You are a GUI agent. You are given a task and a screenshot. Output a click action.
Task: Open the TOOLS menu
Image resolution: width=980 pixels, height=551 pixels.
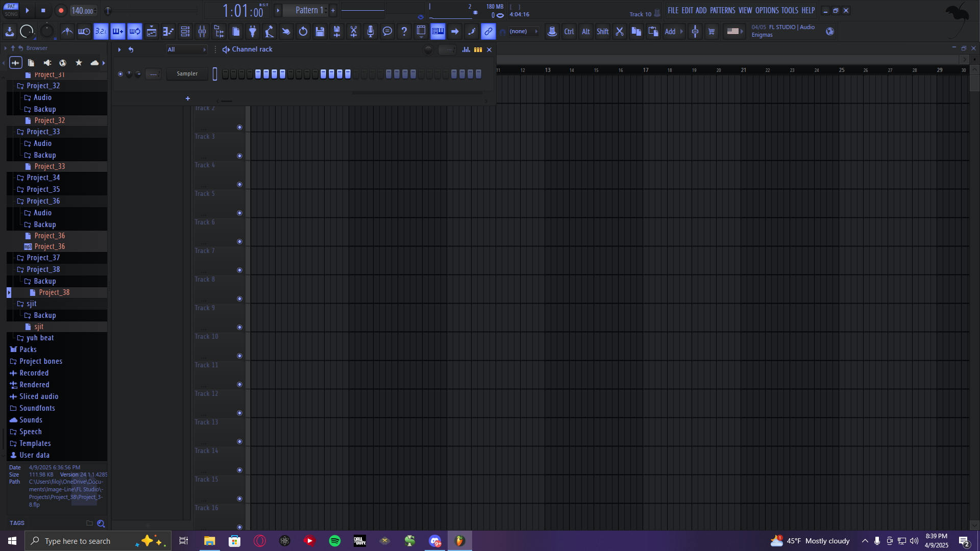point(790,10)
